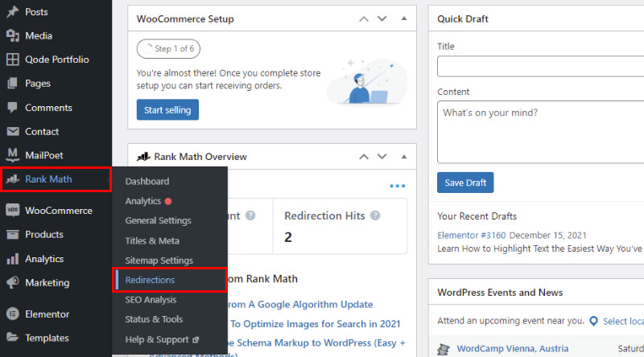Collapse the Rank Math Overview widget
Viewport: 644px width, 357px height.
[404, 156]
